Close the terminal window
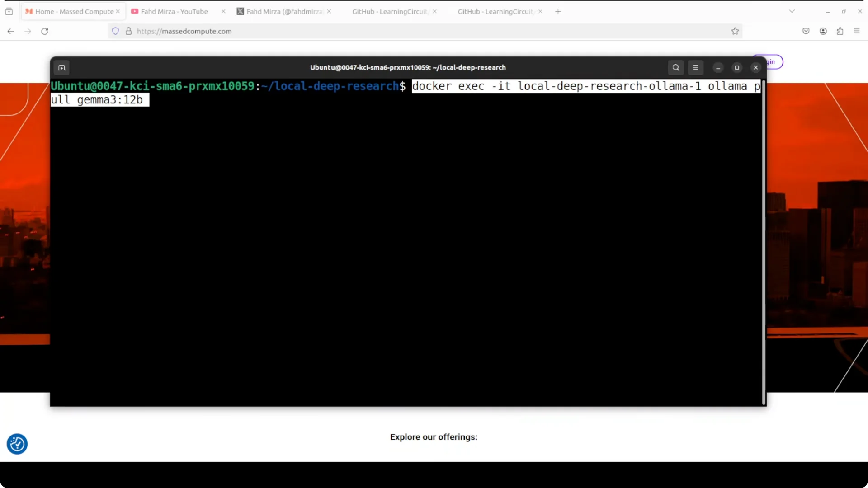 (755, 68)
